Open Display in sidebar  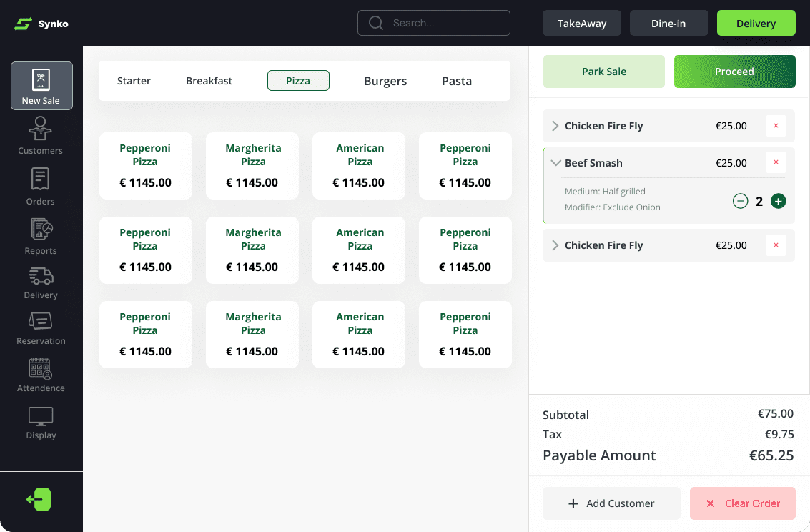click(x=40, y=423)
